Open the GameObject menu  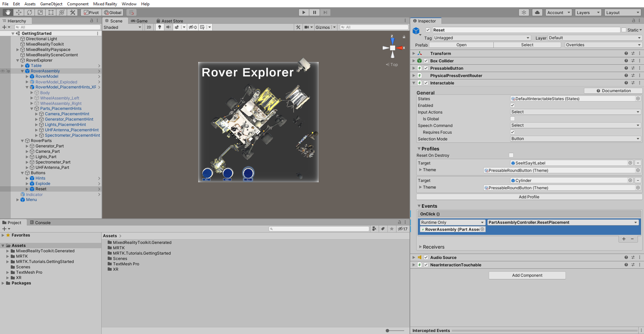click(x=51, y=4)
